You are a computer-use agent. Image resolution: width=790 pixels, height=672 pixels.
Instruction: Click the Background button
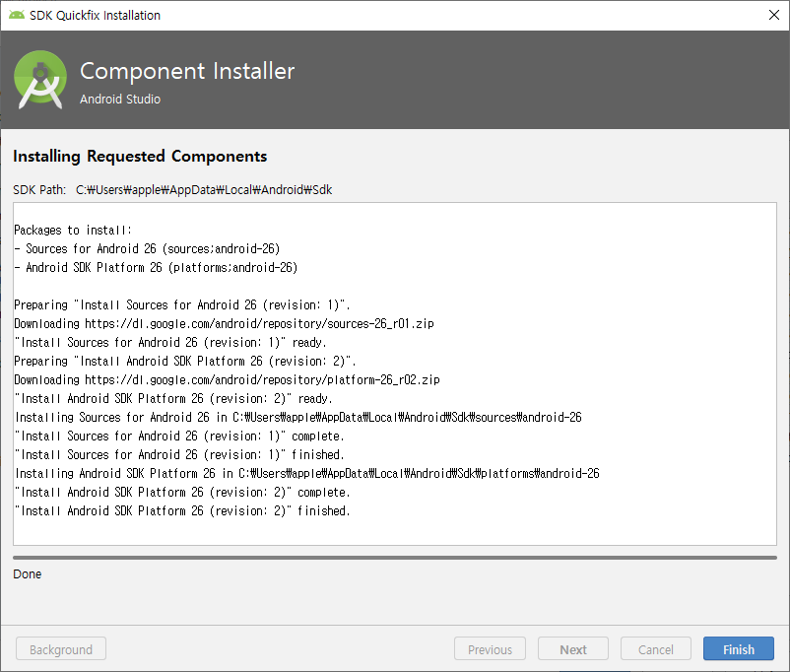point(61,648)
